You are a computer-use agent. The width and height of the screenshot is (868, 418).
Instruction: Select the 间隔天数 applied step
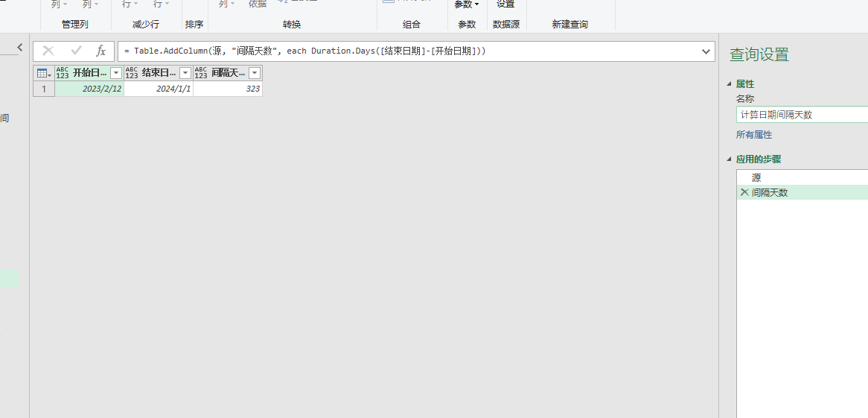coord(802,192)
